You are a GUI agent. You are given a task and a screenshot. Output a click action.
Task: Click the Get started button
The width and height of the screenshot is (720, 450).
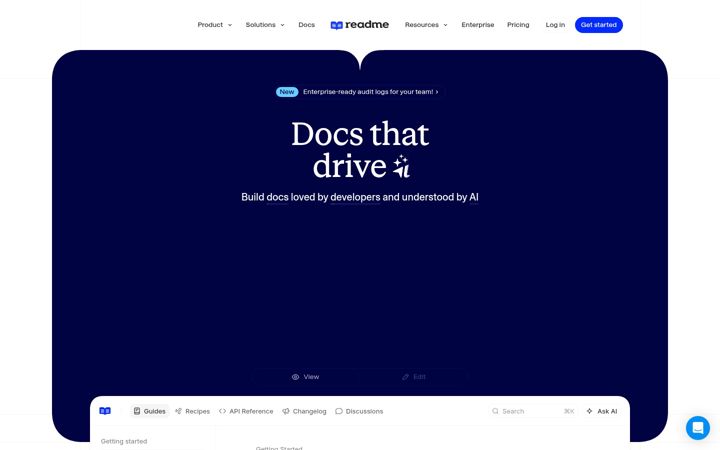click(x=598, y=25)
